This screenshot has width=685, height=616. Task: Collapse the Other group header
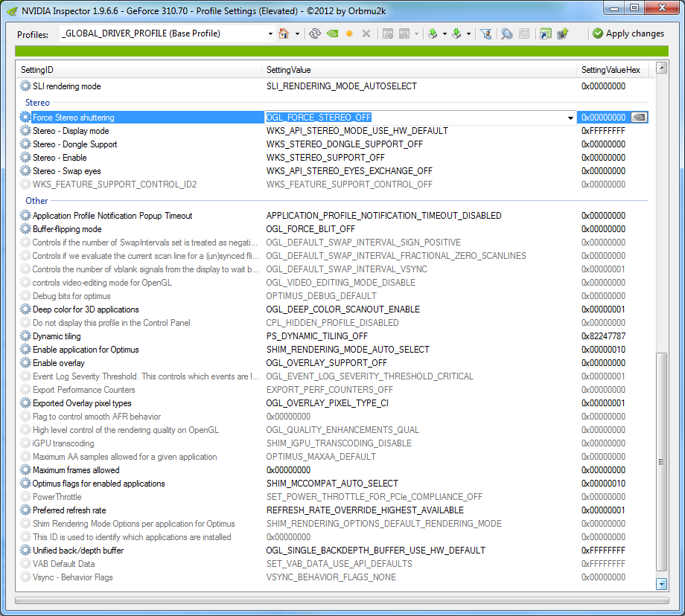36,201
